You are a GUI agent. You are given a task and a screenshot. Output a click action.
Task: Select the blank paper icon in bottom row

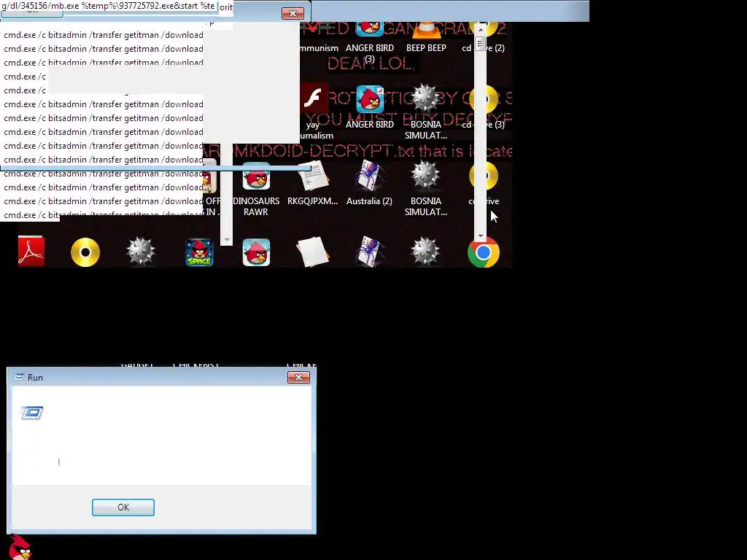312,252
